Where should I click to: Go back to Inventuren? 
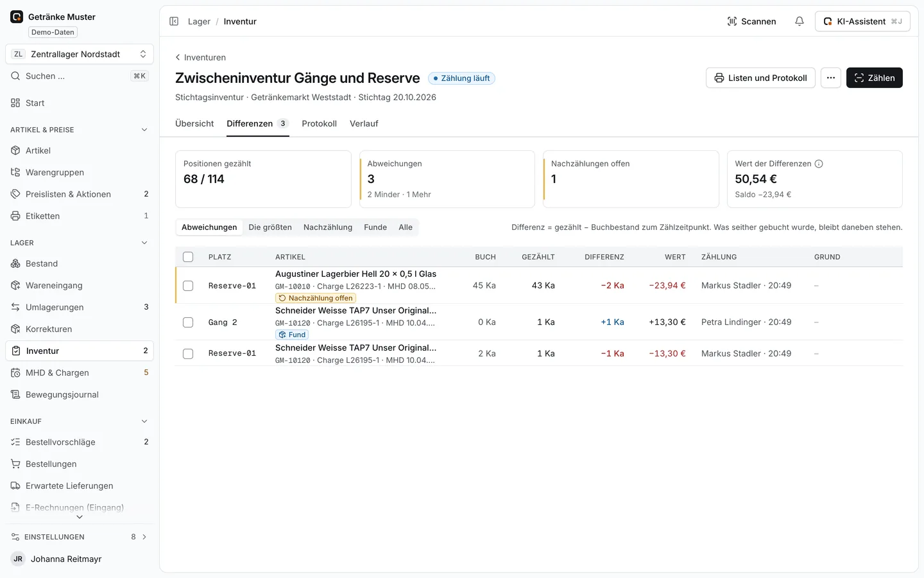click(x=200, y=57)
